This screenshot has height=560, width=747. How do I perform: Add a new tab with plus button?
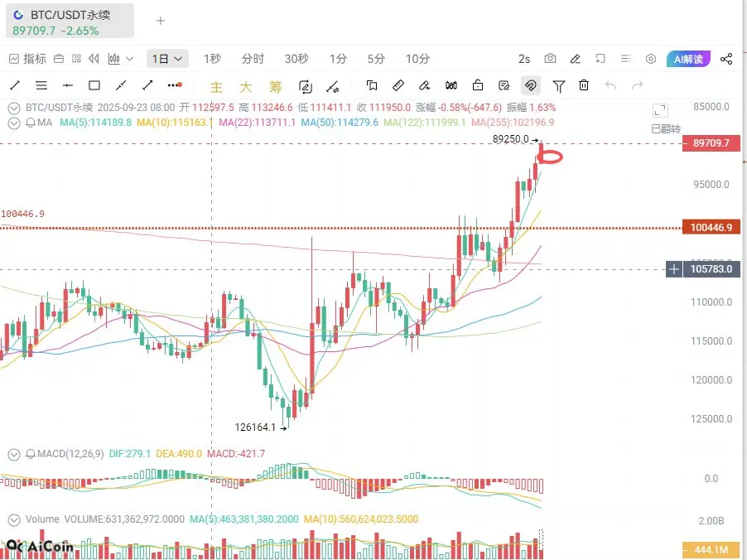click(161, 21)
